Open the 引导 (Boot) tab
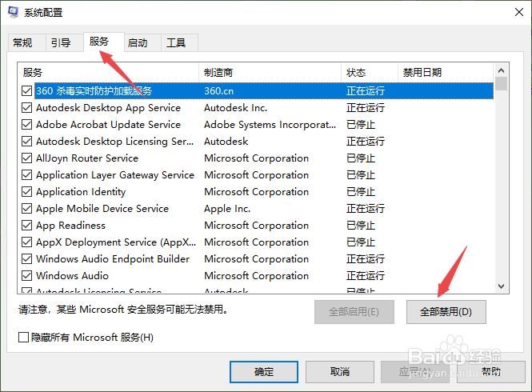Viewport: 532px width, 392px height. (x=60, y=43)
